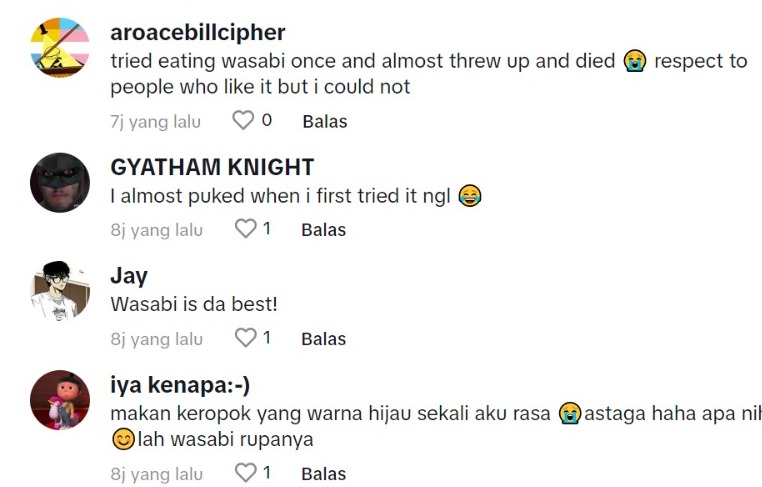This screenshot has width=762, height=487.
Task: Visit GYATHAM KNIGHT username link
Action: click(212, 167)
